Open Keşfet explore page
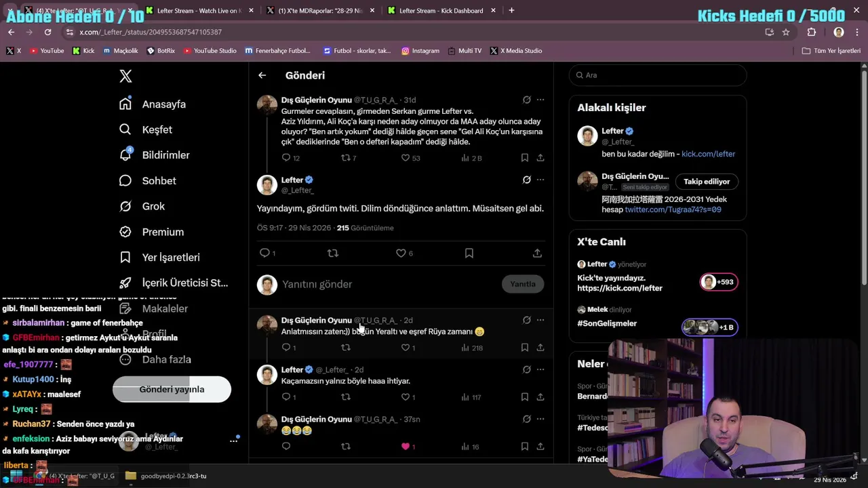Image resolution: width=868 pixels, height=488 pixels. (x=146, y=129)
